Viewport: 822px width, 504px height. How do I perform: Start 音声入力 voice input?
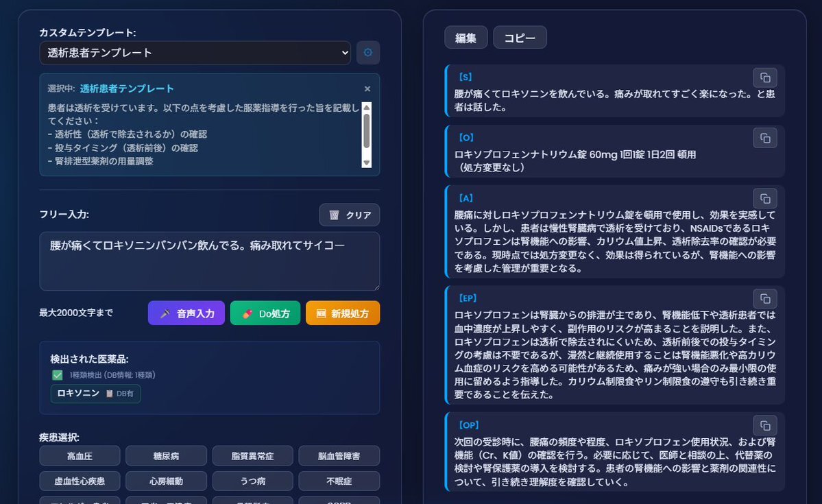coord(186,313)
